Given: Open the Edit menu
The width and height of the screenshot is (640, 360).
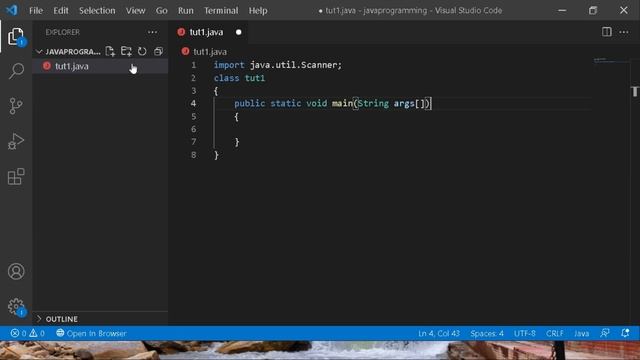Looking at the screenshot, I should pyautogui.click(x=61, y=11).
